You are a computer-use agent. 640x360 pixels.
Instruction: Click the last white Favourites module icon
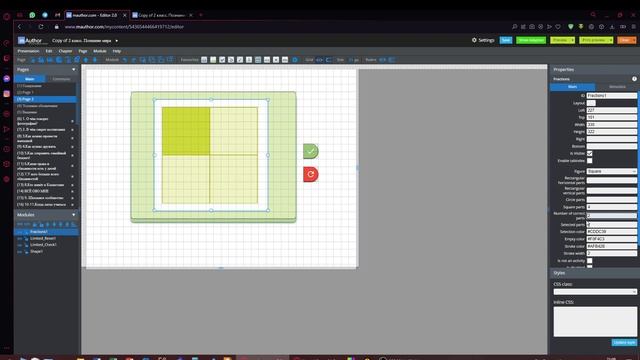point(285,60)
